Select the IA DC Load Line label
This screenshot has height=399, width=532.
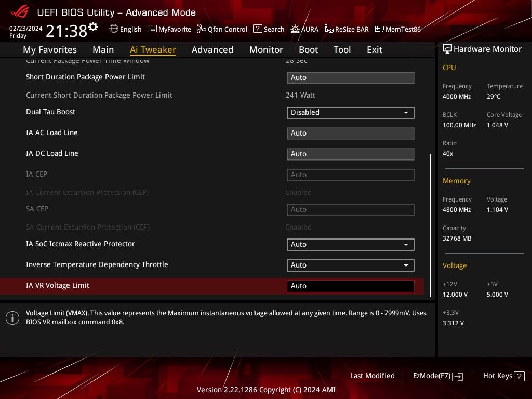pyautogui.click(x=52, y=153)
